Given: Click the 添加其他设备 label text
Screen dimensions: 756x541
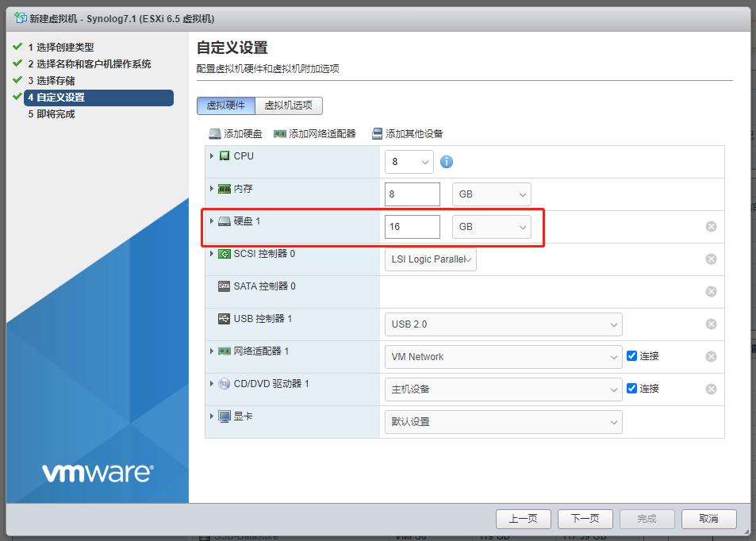Looking at the screenshot, I should click(414, 134).
